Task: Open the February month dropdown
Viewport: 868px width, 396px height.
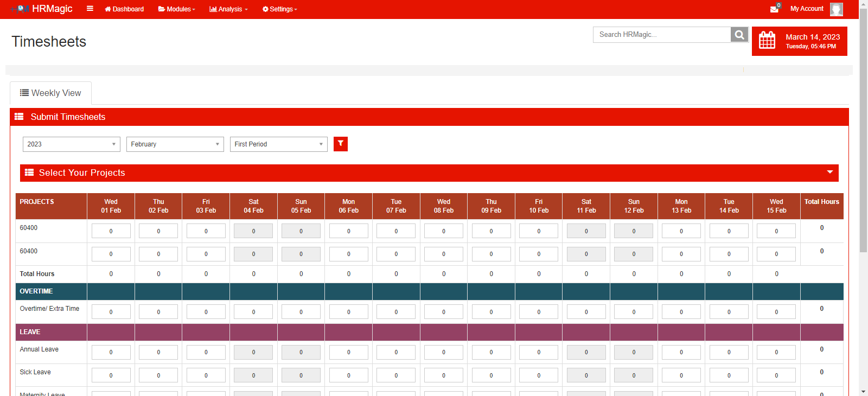Action: (175, 144)
